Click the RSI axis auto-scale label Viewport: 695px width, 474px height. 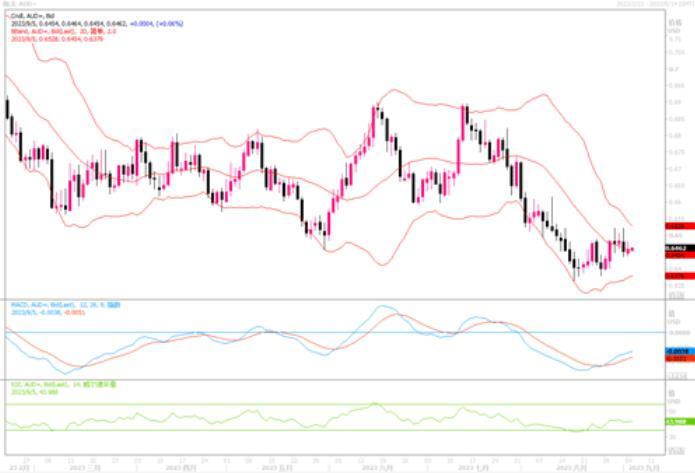click(x=676, y=450)
